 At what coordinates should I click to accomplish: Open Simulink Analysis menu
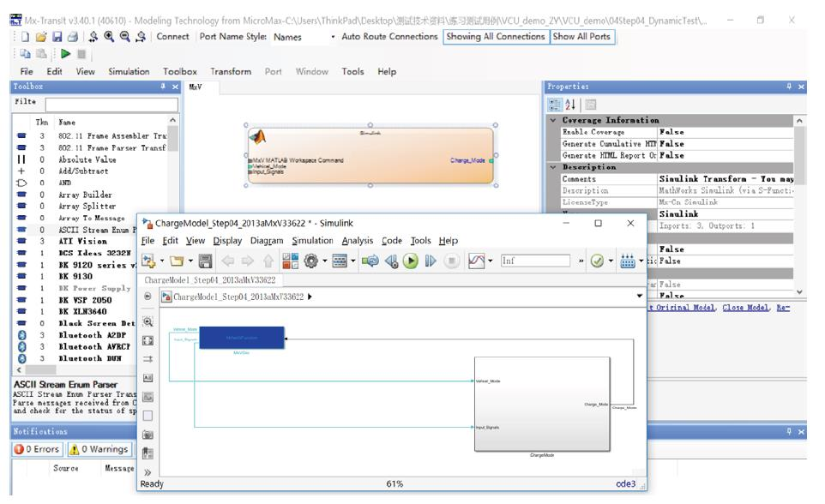[358, 241]
